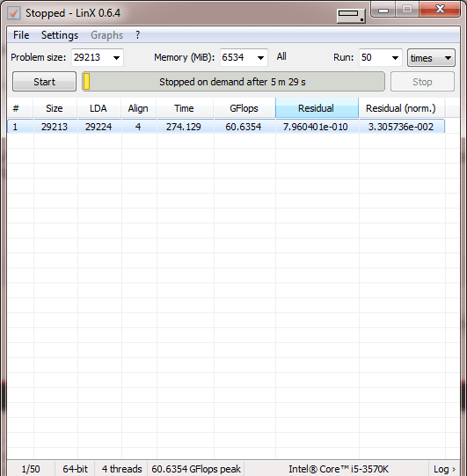Click the 1/50 status bar entry
467x476 pixels.
click(x=31, y=469)
